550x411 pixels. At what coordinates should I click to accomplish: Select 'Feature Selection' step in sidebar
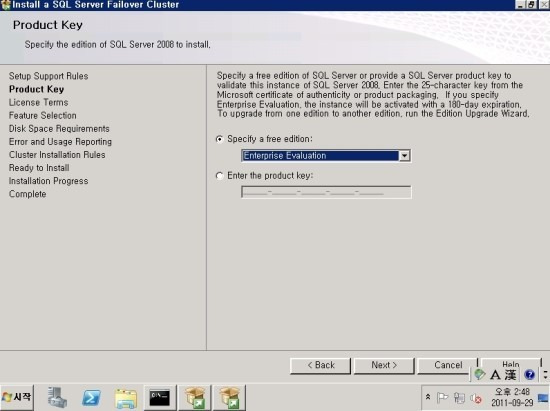click(42, 115)
